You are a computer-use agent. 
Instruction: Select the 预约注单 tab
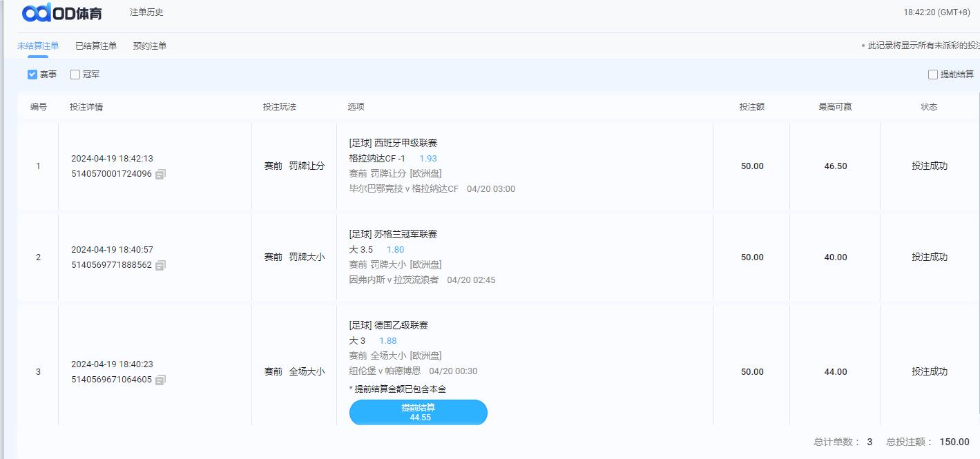(150, 46)
